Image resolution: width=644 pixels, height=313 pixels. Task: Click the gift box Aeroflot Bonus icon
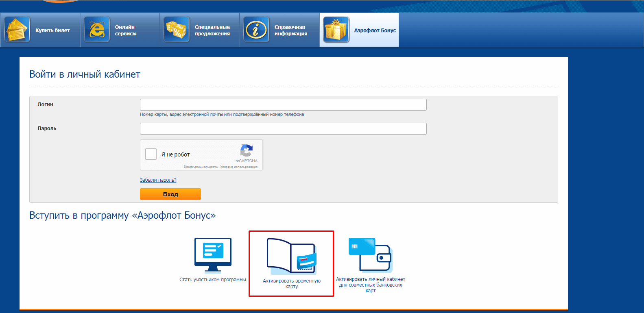point(336,30)
